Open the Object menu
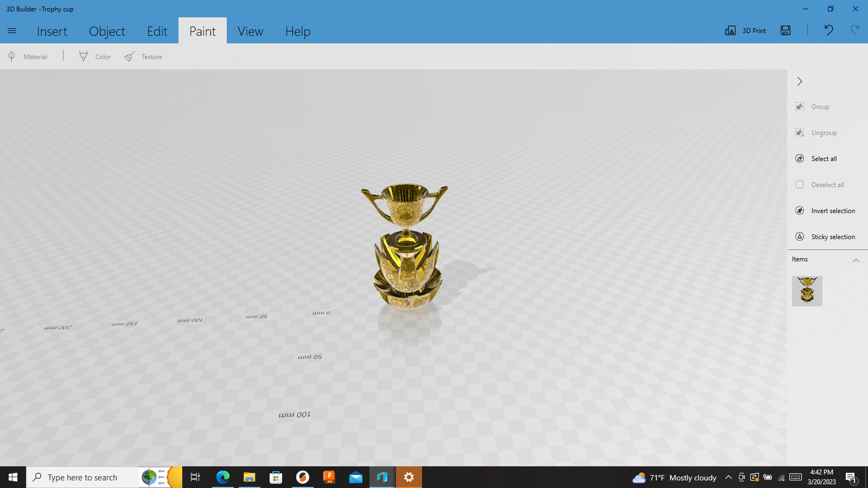Viewport: 868px width, 488px height. click(107, 31)
